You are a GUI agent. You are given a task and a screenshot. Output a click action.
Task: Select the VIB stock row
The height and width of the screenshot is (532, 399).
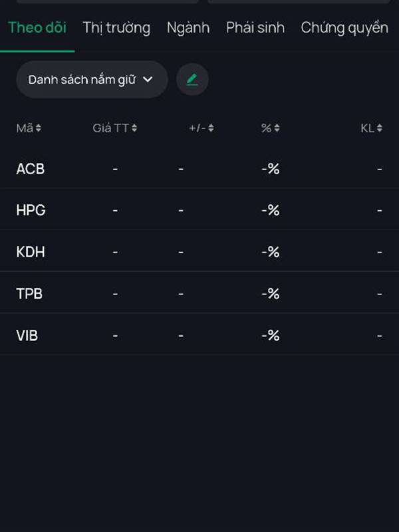coord(27,335)
